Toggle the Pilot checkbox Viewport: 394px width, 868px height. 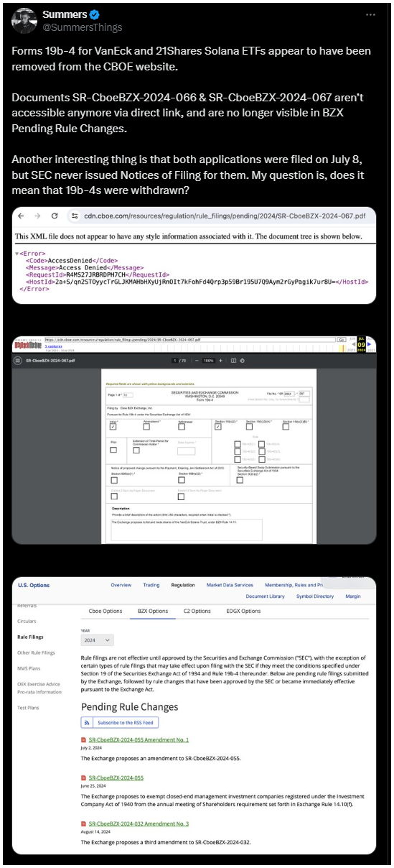(113, 450)
